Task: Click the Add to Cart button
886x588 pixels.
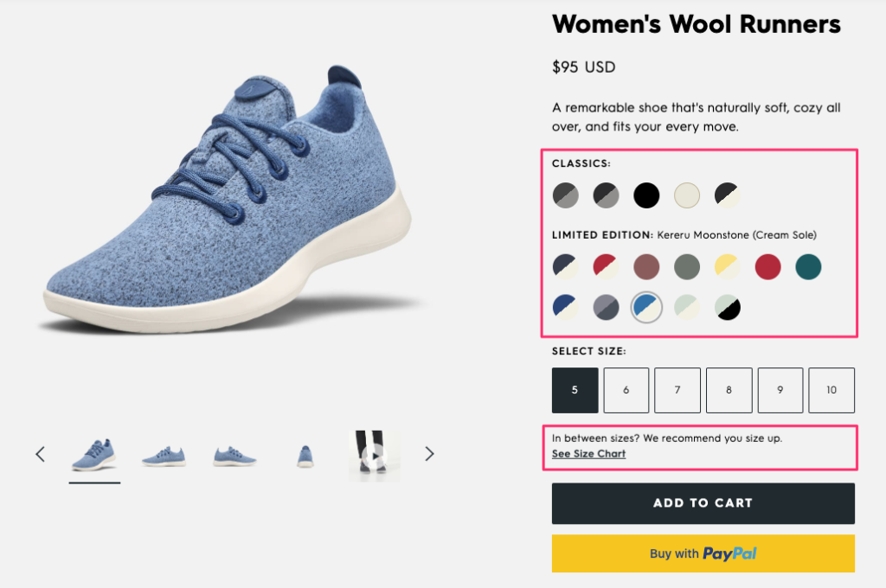Action: [703, 503]
